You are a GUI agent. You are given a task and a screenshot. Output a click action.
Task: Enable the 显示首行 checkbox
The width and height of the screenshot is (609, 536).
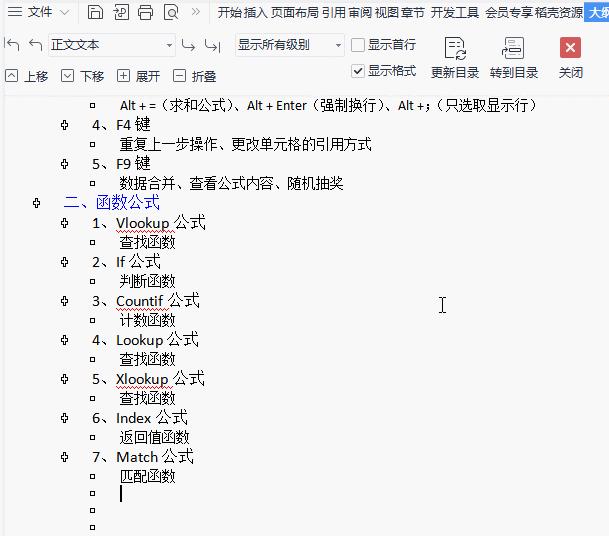pos(358,45)
